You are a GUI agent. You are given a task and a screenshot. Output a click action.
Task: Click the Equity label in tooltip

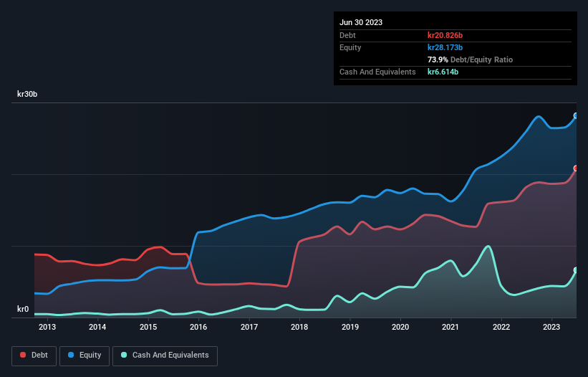tap(350, 47)
